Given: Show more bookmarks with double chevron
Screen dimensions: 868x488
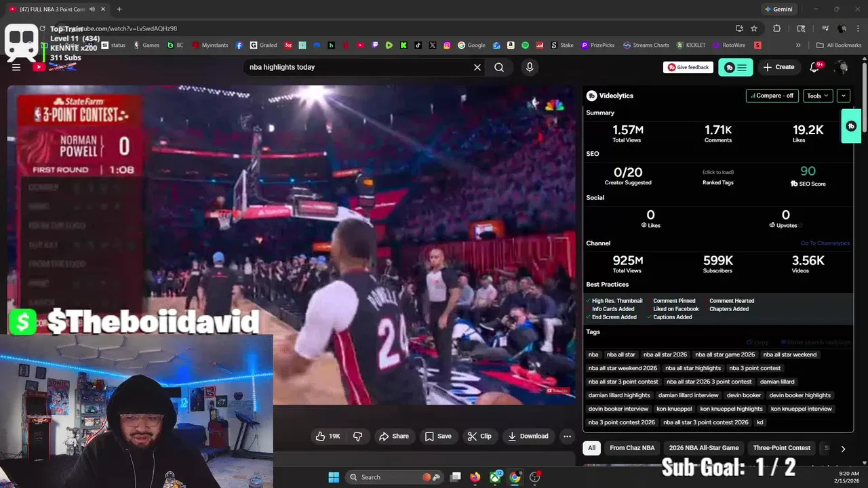Looking at the screenshot, I should [798, 45].
